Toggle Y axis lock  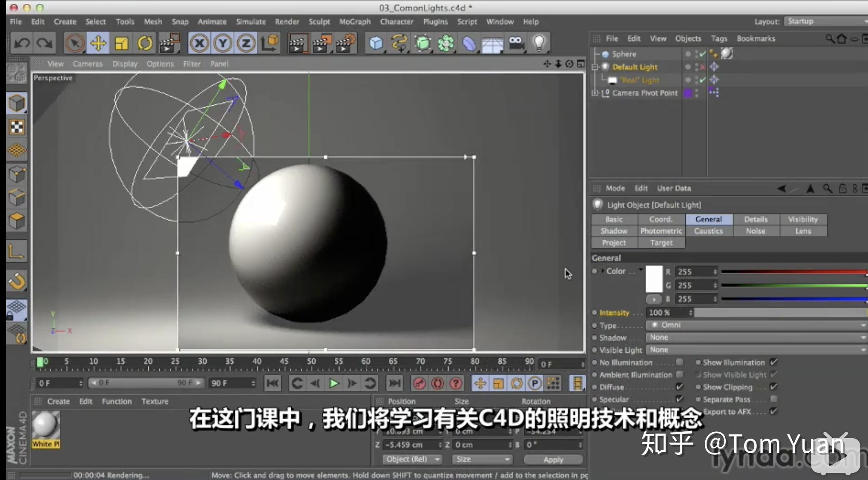223,43
